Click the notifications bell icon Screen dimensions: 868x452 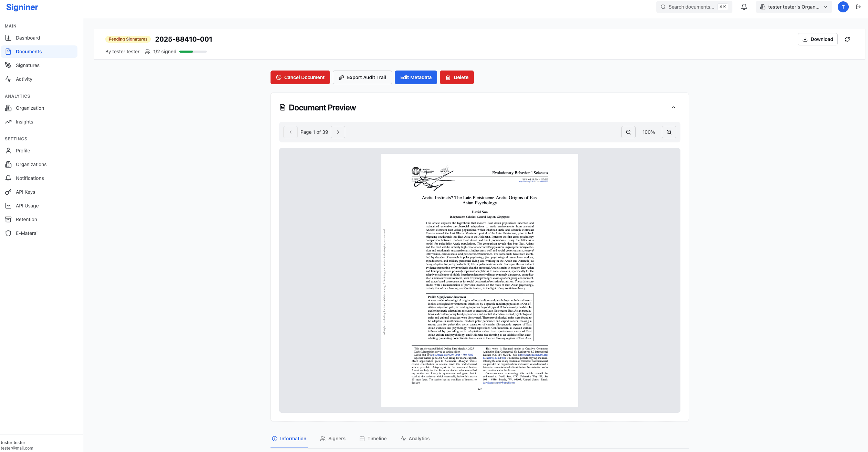click(x=743, y=7)
